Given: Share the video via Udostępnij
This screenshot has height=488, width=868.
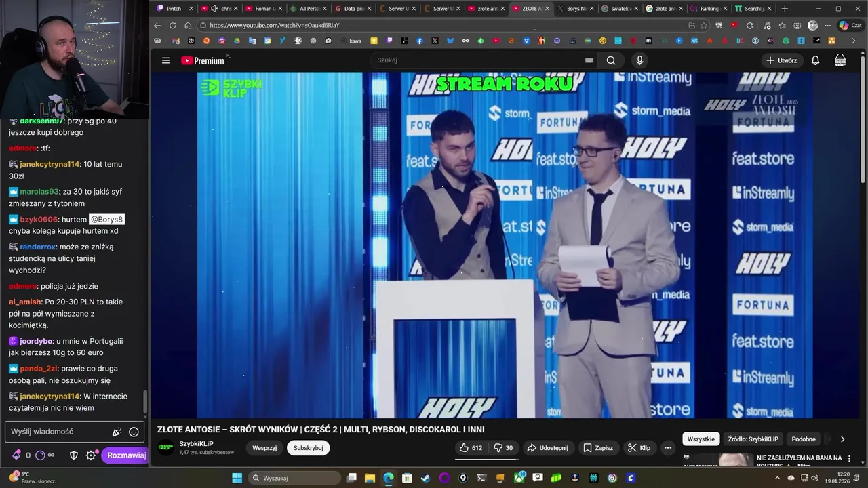Looking at the screenshot, I should (547, 448).
